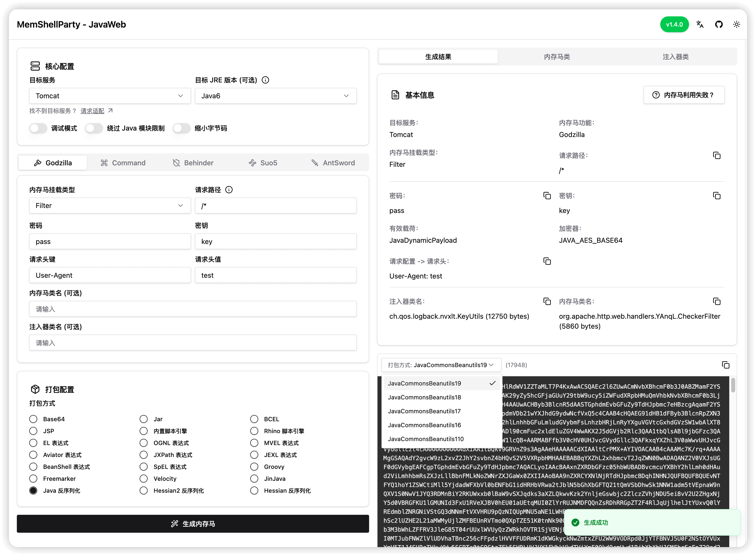Collapse the 打包方式 JavaCommonsBeanutils19 dropdown
The image size is (756, 556).
click(441, 365)
